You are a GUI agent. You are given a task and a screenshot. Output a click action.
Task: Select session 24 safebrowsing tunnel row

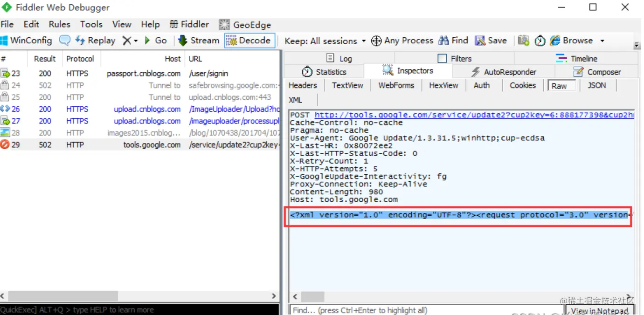coord(140,85)
